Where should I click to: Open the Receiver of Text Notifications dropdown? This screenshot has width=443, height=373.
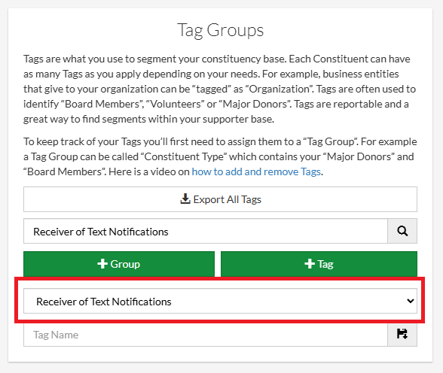pyautogui.click(x=220, y=301)
